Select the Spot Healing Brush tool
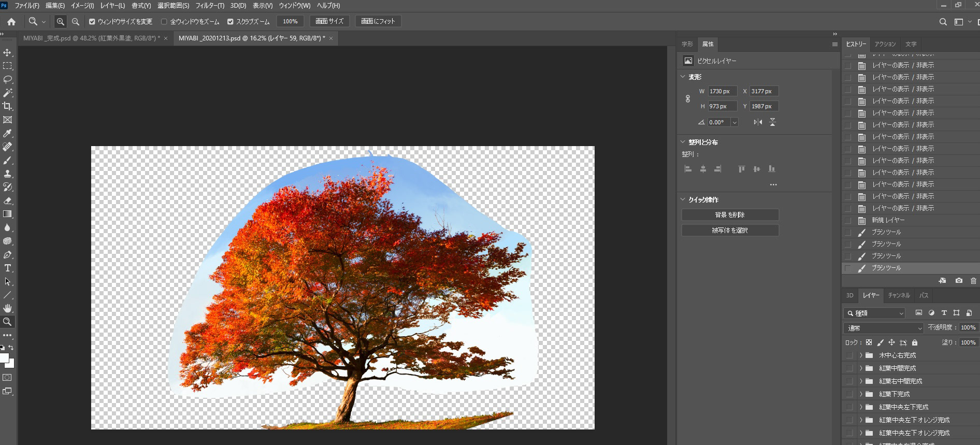980x445 pixels. coord(7,147)
